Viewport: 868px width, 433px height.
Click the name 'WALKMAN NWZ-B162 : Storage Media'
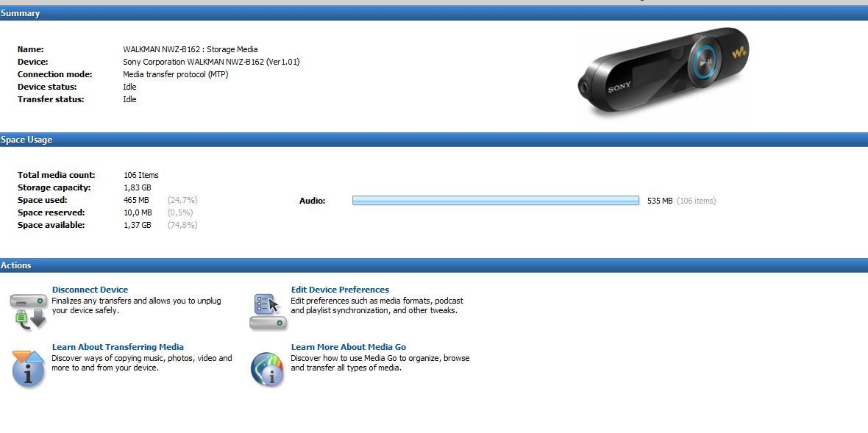click(191, 49)
